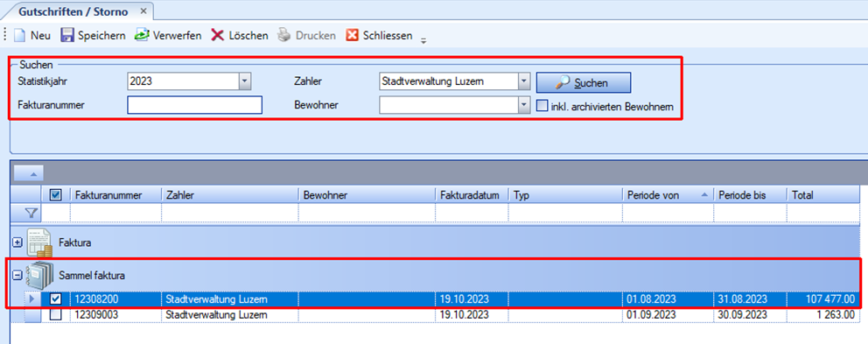Discard changes via Verwerfen

point(168,36)
